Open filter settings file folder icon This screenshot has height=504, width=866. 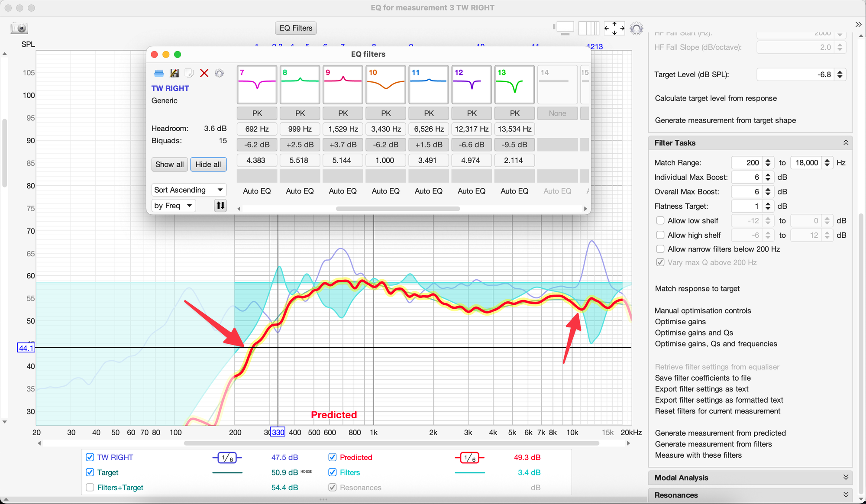point(159,73)
